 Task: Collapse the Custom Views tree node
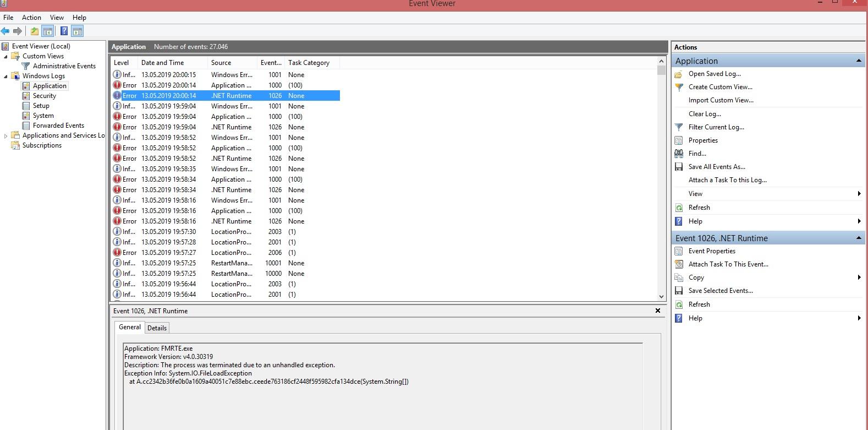point(6,57)
